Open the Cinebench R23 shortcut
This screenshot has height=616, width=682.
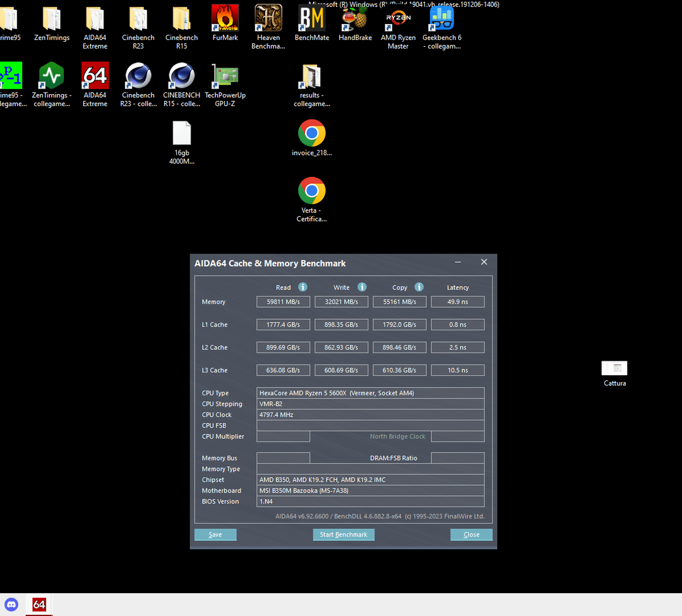138,85
